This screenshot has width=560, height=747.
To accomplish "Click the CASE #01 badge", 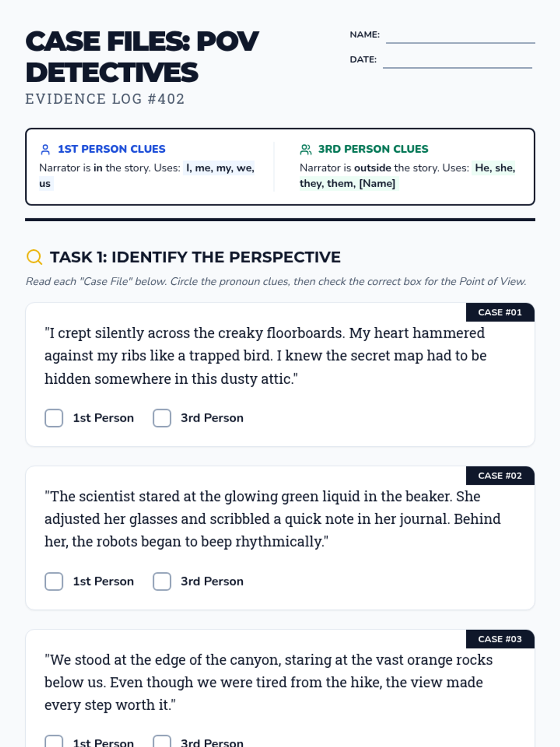I will (x=500, y=312).
